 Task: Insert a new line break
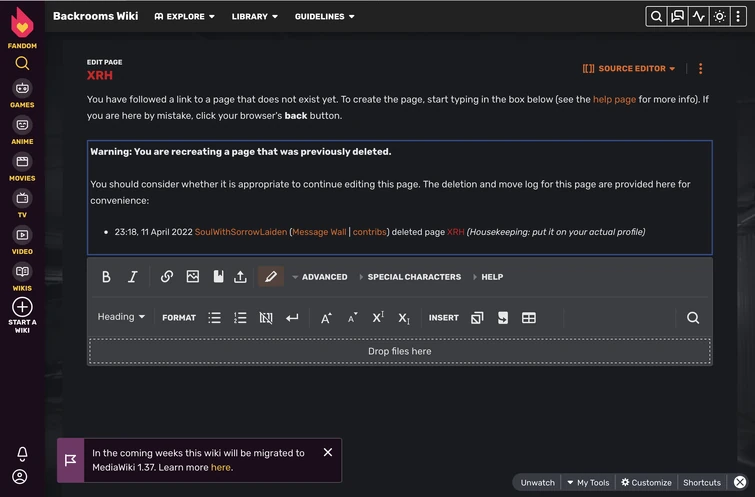coord(292,318)
